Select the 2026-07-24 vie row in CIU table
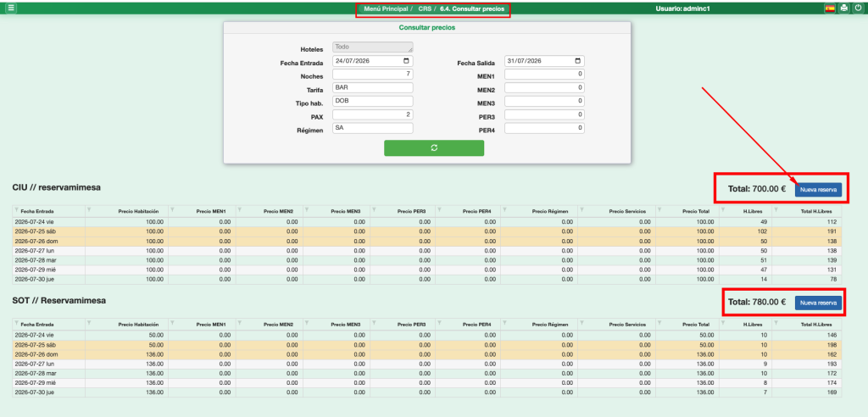 tap(427, 221)
